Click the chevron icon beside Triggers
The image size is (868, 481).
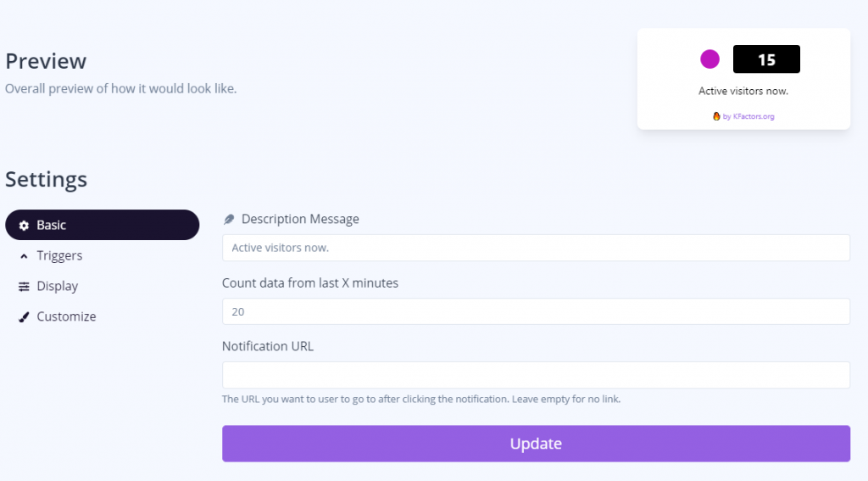point(24,256)
